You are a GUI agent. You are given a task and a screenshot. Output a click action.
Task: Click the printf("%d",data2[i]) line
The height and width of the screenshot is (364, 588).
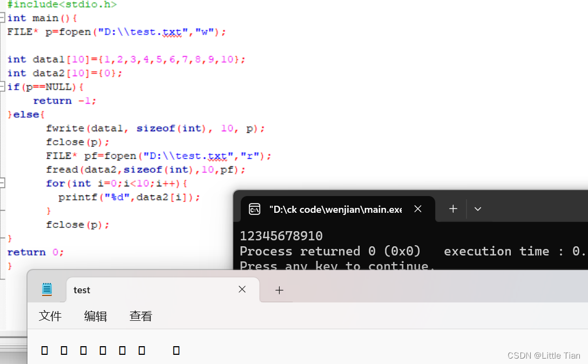click(x=129, y=197)
